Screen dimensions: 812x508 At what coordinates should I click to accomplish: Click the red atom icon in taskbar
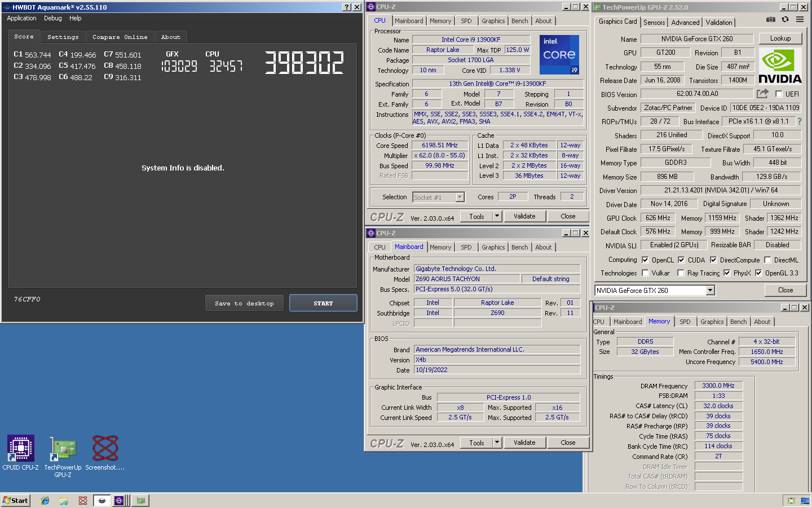coord(83,501)
